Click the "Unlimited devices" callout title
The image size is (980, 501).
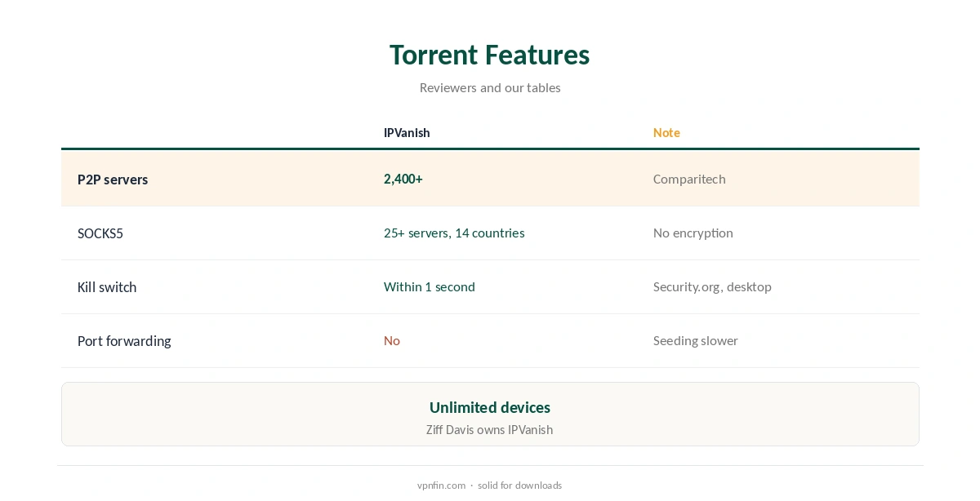click(490, 407)
